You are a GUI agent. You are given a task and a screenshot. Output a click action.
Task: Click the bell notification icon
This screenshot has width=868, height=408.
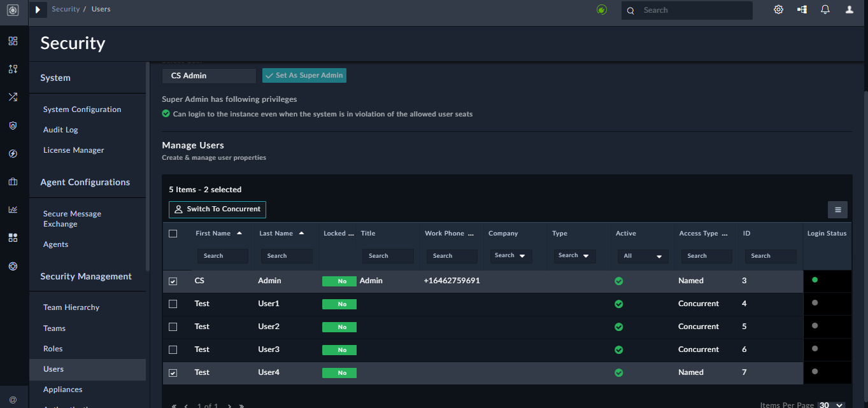825,10
